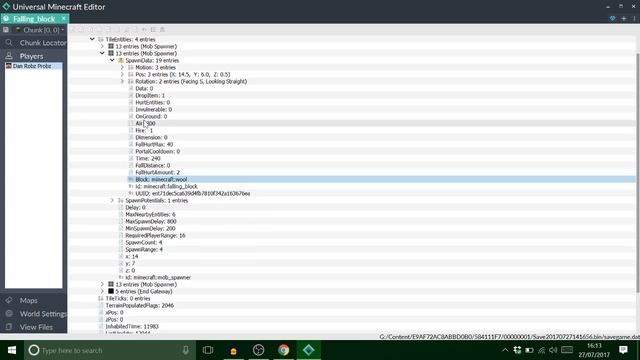Image resolution: width=640 pixels, height=360 pixels.
Task: Expand the first 13 entries (Mob Spawner) node
Action: pyautogui.click(x=102, y=46)
